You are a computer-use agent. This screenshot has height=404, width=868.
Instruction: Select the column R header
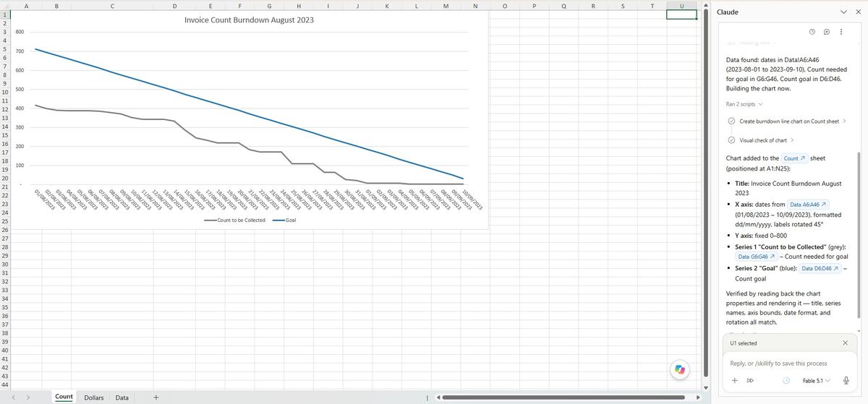[x=592, y=4]
